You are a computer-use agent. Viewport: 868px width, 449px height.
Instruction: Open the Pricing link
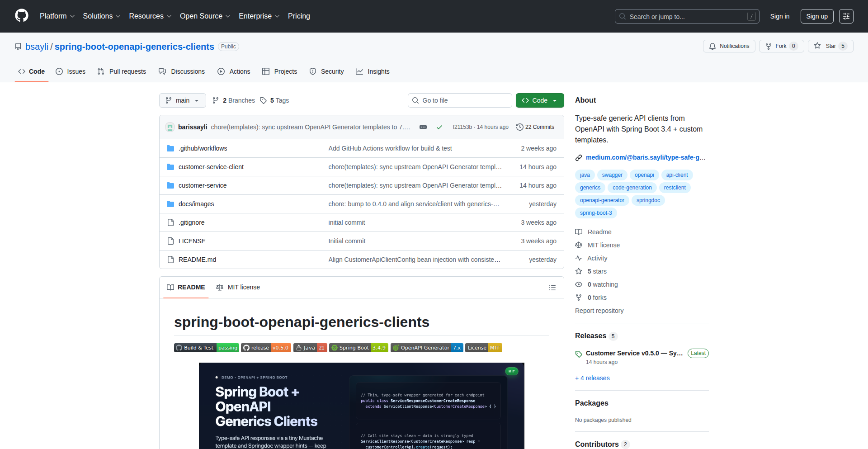tap(299, 16)
